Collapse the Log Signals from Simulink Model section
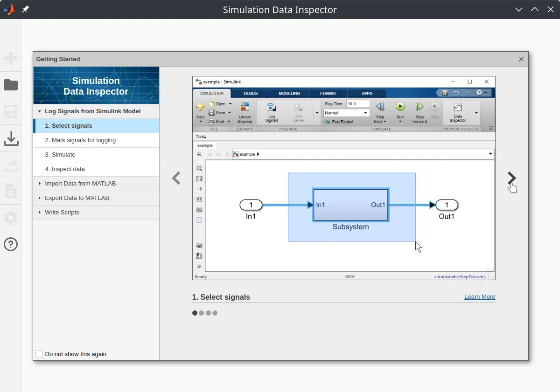The image size is (560, 392). [96, 111]
